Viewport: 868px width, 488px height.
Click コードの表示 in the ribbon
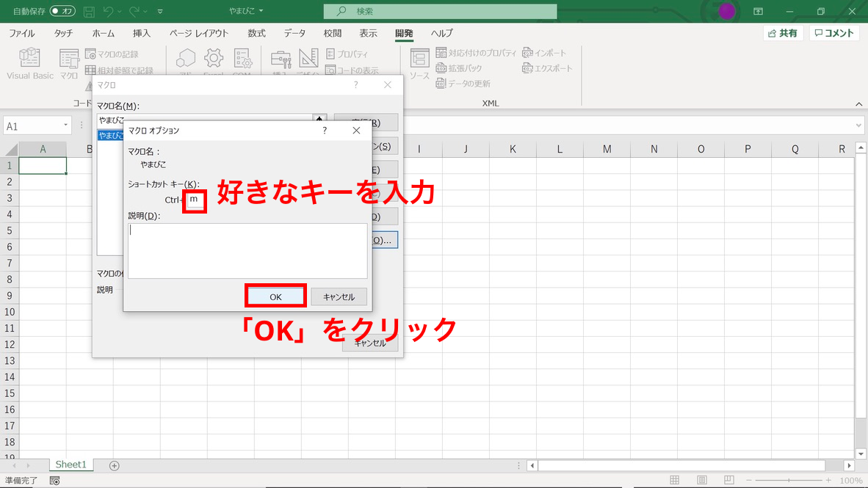[x=352, y=70]
